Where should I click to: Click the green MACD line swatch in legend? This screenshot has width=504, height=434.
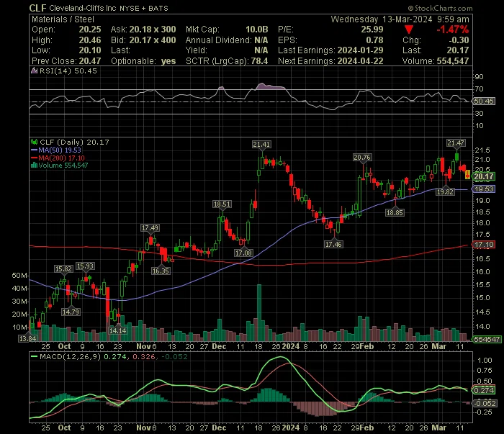coord(34,356)
